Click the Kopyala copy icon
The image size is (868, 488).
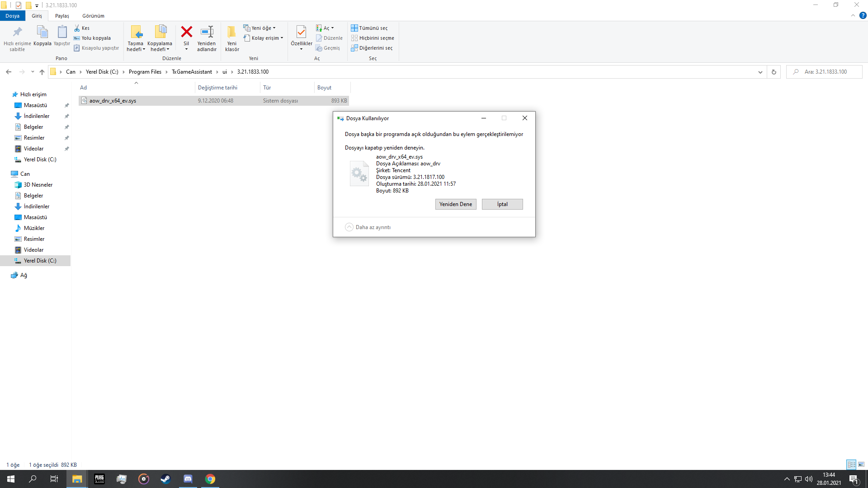[x=42, y=32]
